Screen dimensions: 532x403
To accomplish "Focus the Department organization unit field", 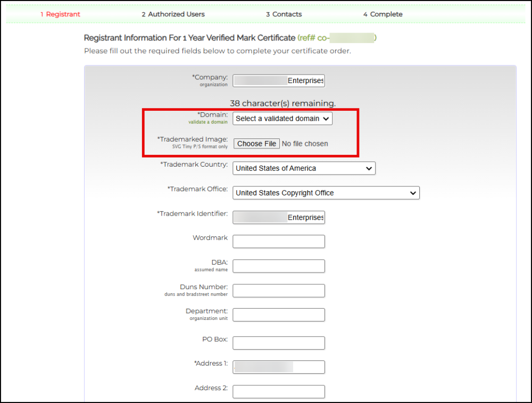I will point(278,315).
